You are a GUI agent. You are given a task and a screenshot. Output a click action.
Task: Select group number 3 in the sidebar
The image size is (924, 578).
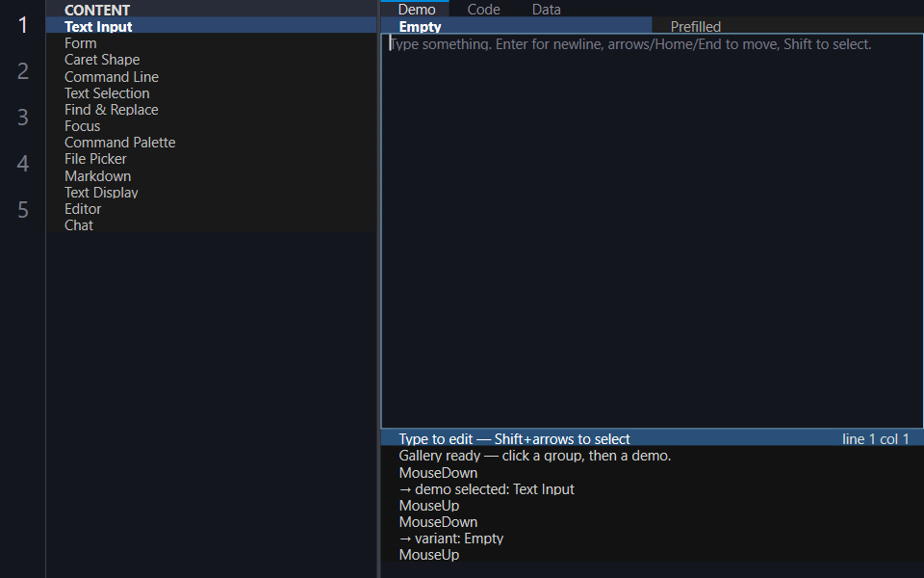pos(22,117)
